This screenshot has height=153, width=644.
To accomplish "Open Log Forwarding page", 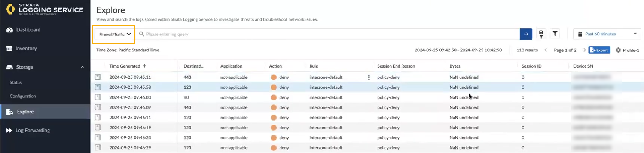I will click(33, 131).
